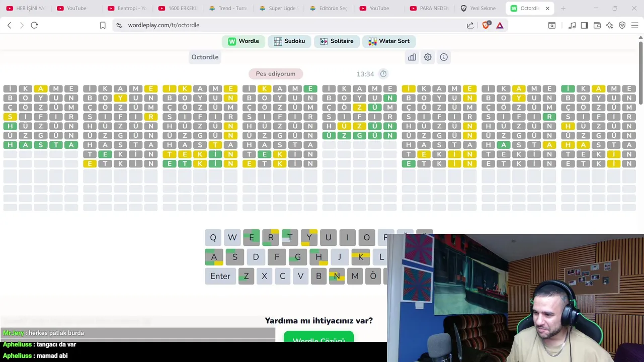Tap the A key on keyboard
The width and height of the screenshot is (644, 362).
214,257
